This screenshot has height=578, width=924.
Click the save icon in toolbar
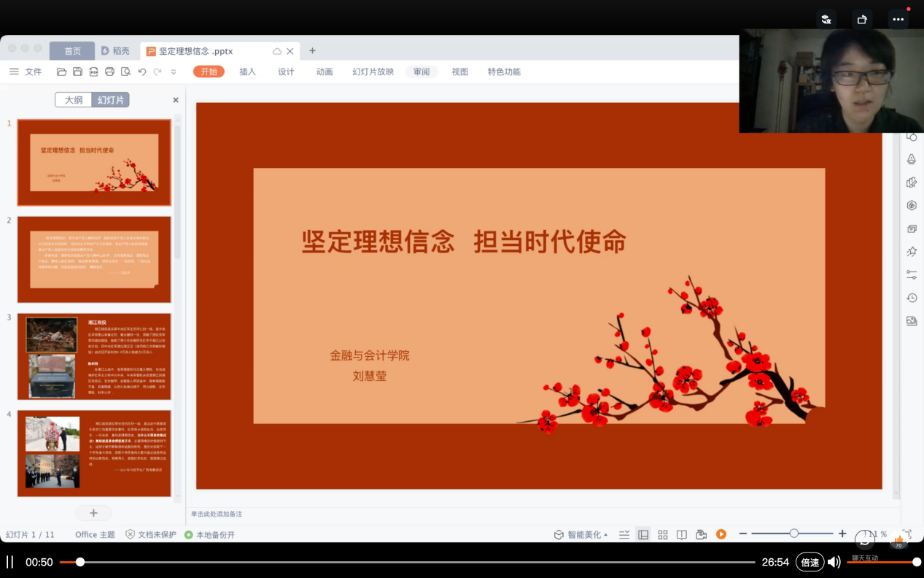(77, 72)
